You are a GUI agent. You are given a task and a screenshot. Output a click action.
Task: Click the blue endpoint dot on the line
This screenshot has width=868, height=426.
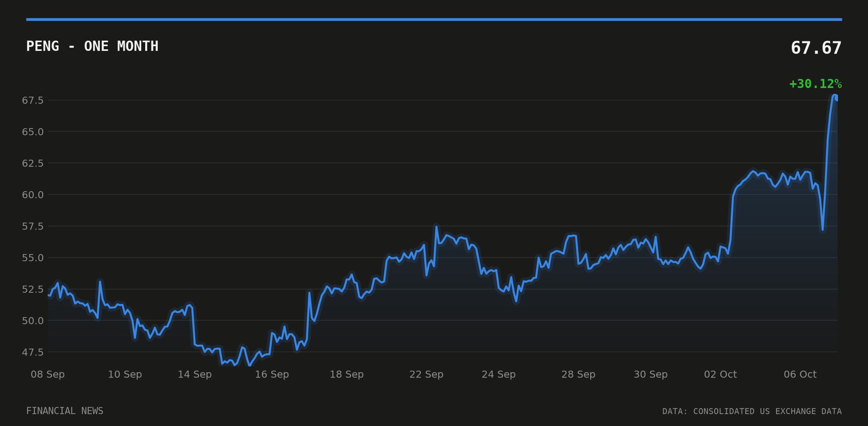tap(837, 98)
